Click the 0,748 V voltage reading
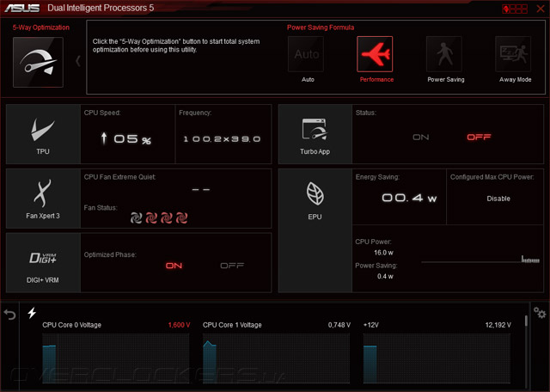The width and height of the screenshot is (550, 392). point(339,325)
